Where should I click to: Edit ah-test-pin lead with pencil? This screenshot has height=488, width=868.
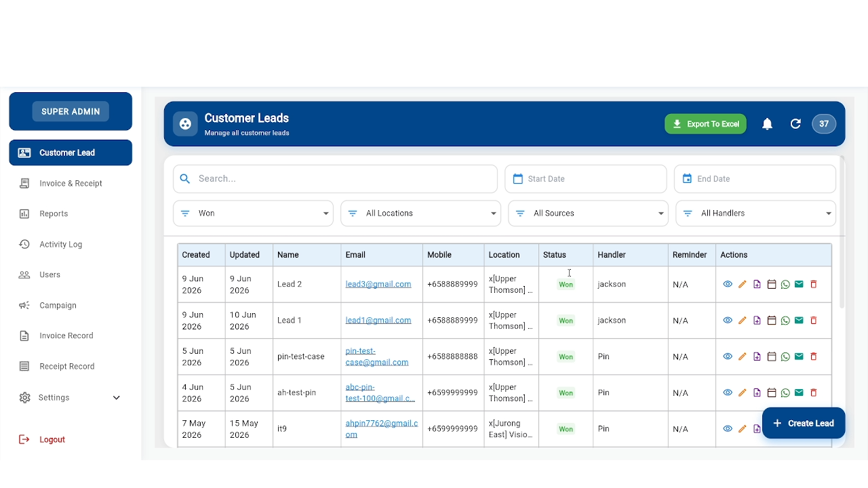coord(743,392)
